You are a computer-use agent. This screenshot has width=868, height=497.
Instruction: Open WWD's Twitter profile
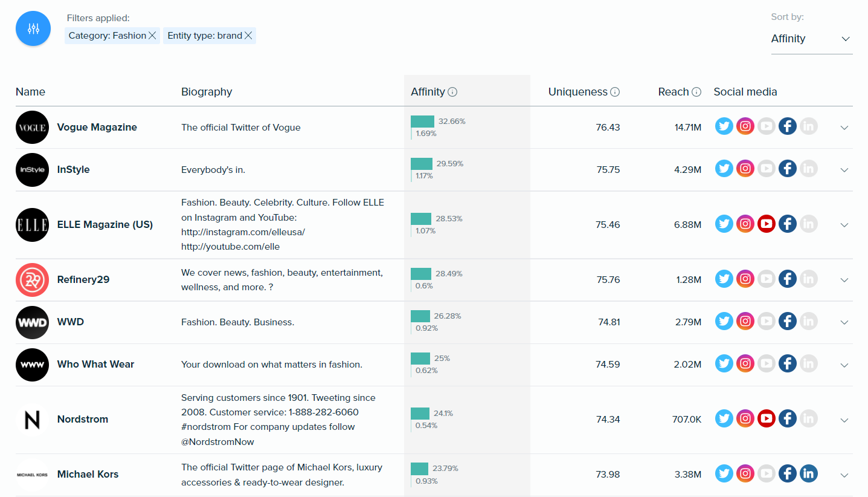pos(724,322)
